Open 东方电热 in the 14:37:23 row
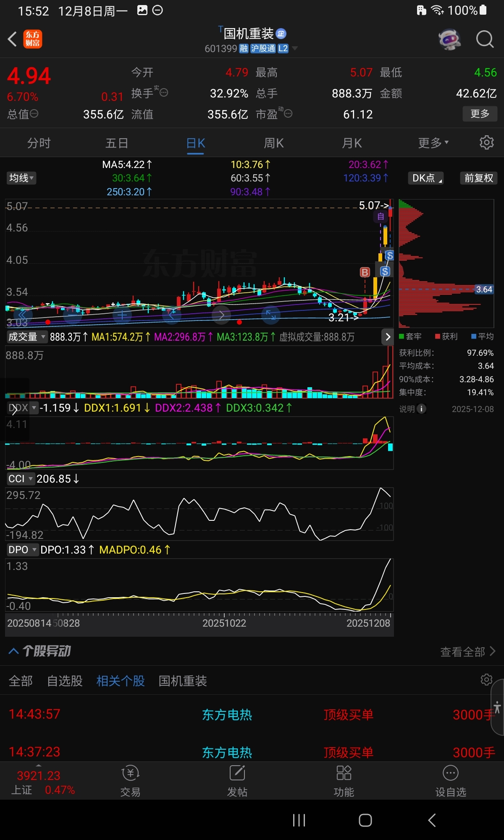 pos(227,752)
